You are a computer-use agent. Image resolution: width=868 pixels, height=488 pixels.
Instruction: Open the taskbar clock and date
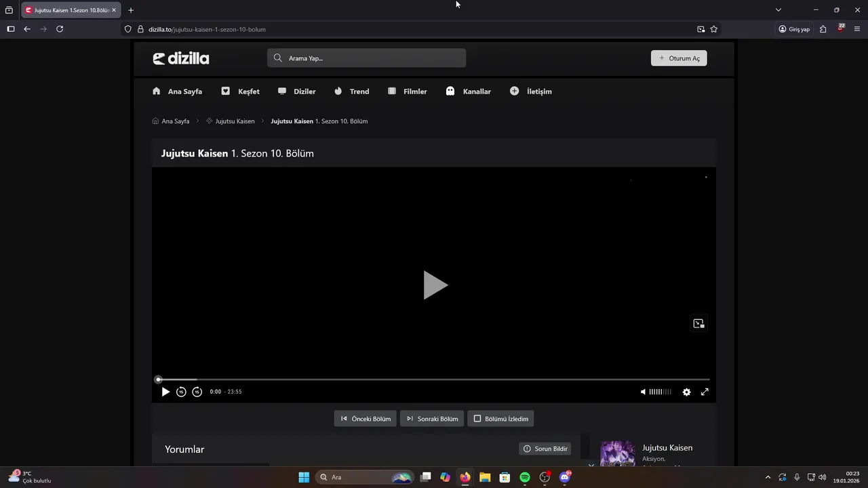pos(846,477)
